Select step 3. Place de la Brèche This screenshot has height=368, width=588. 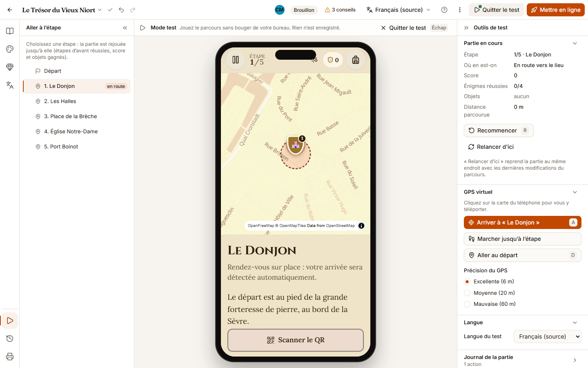point(77,117)
